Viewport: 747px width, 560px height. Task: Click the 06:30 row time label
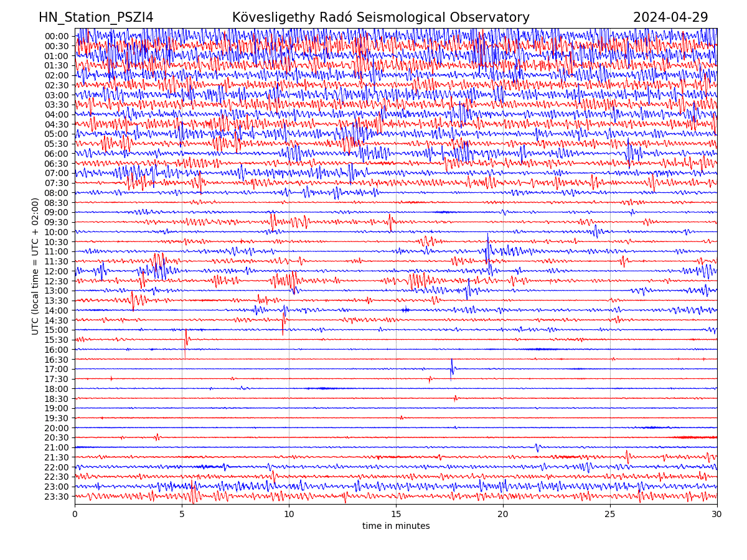click(56, 164)
